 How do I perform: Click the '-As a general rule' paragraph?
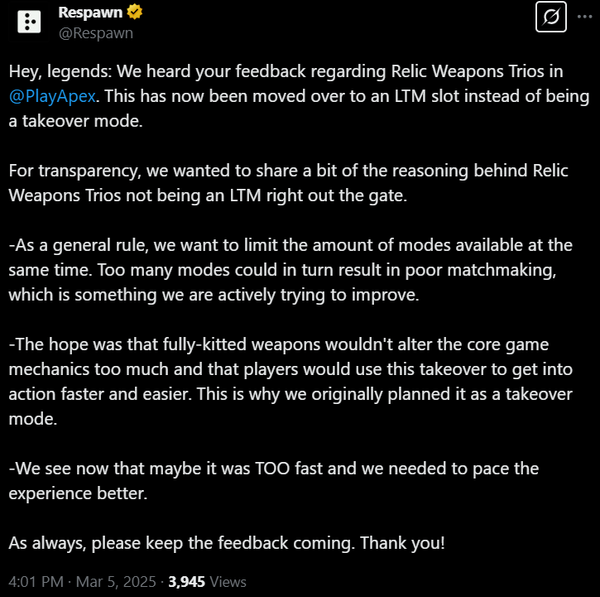tap(290, 270)
